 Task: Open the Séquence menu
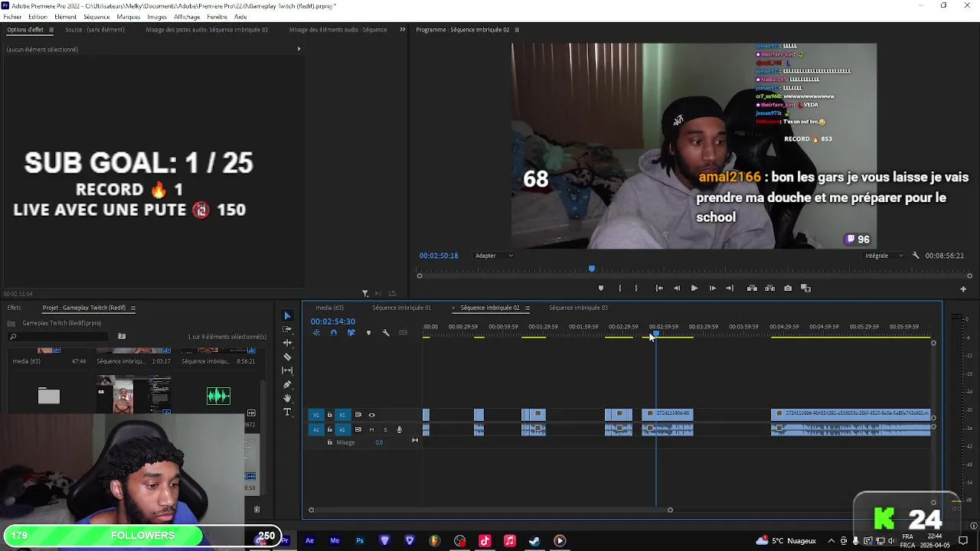[x=96, y=17]
